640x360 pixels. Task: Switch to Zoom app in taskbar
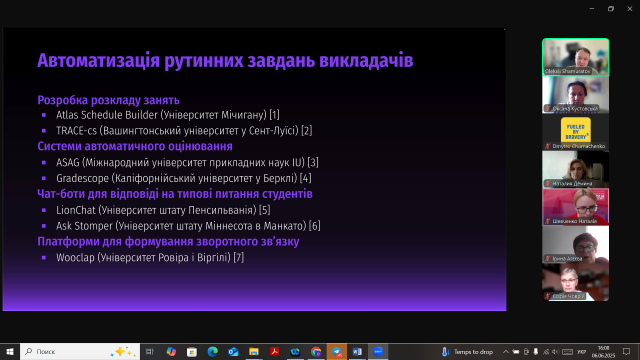pos(378,351)
